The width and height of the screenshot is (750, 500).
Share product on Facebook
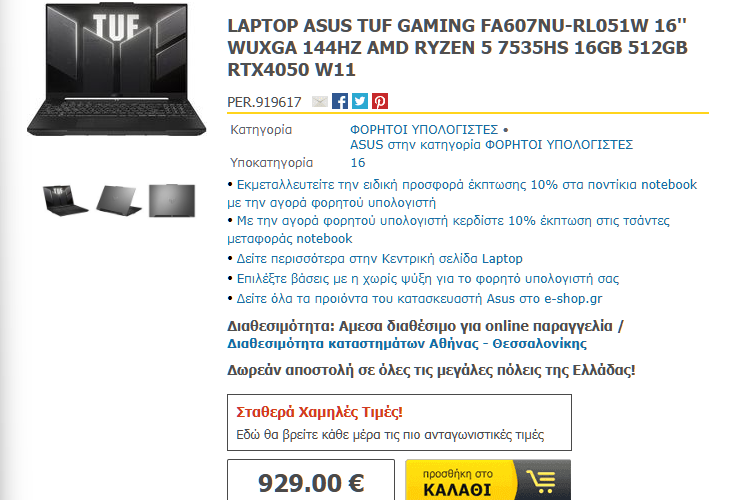pyautogui.click(x=340, y=101)
